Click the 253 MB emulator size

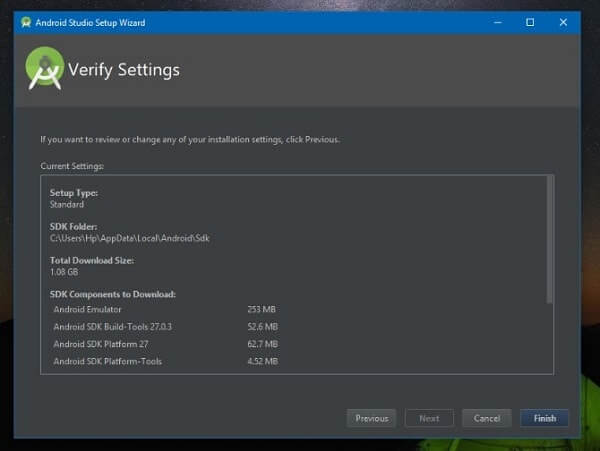point(261,309)
